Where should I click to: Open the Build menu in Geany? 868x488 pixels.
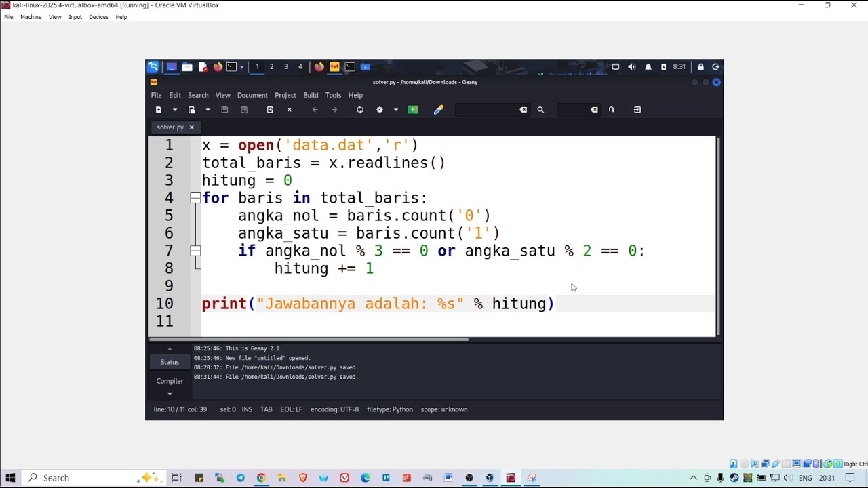click(x=311, y=95)
